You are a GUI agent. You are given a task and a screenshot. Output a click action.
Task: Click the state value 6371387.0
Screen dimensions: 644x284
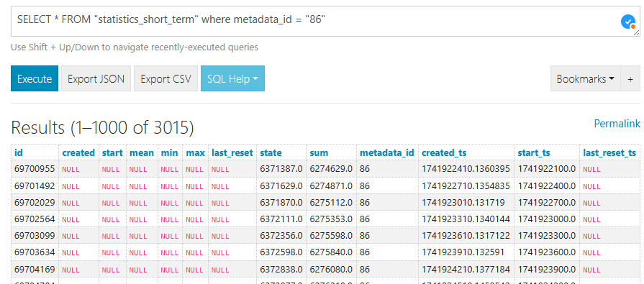click(281, 169)
